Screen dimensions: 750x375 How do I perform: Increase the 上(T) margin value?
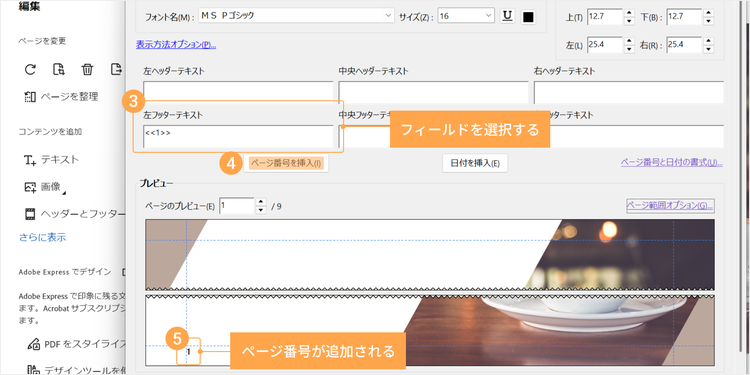[630, 13]
